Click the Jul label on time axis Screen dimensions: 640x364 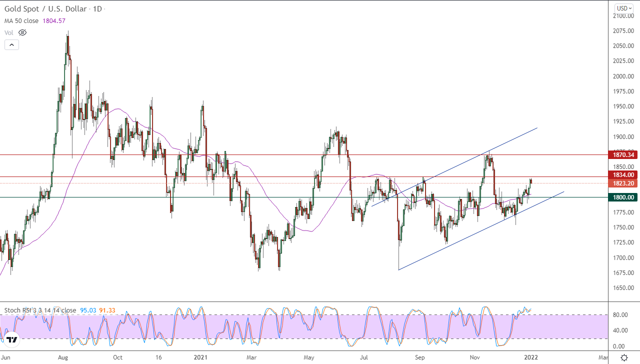coord(364,357)
